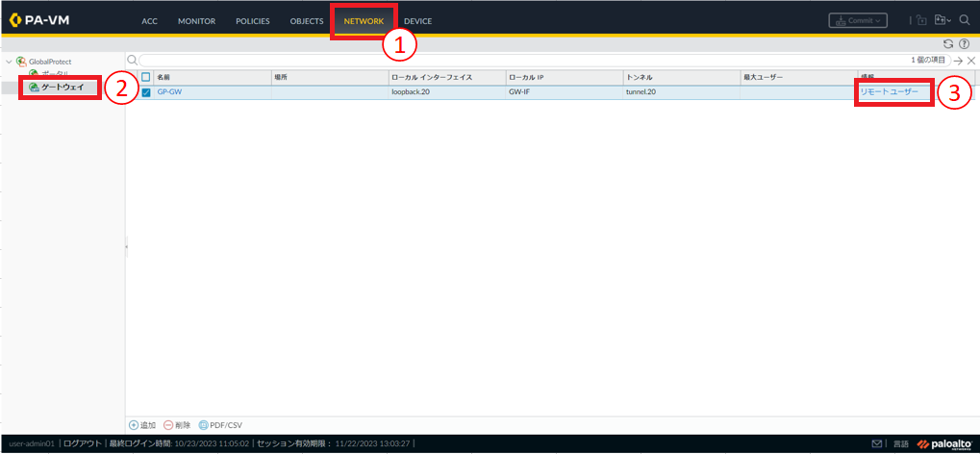Clear the filter with X icon

pyautogui.click(x=970, y=61)
